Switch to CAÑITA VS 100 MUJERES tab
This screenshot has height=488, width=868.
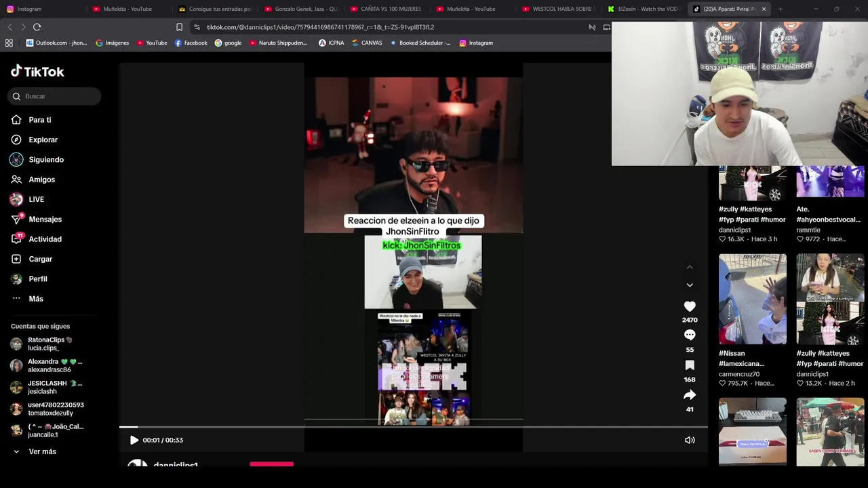pos(387,9)
